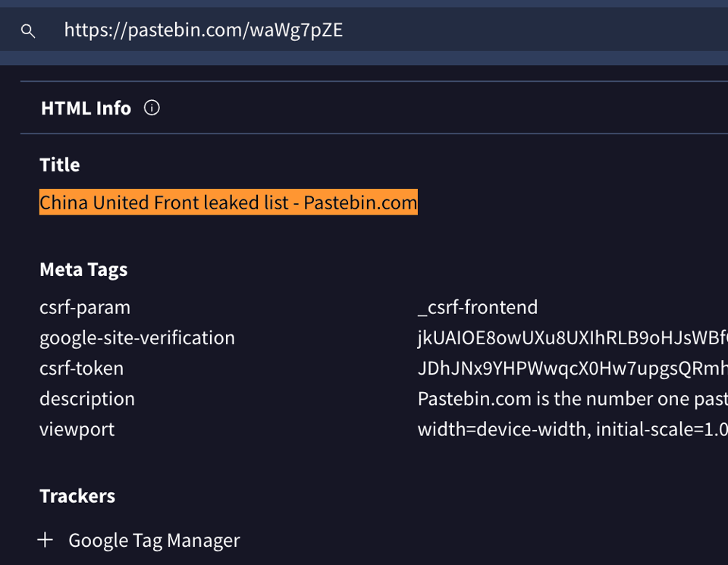Click the Meta Tags section heading

83,269
